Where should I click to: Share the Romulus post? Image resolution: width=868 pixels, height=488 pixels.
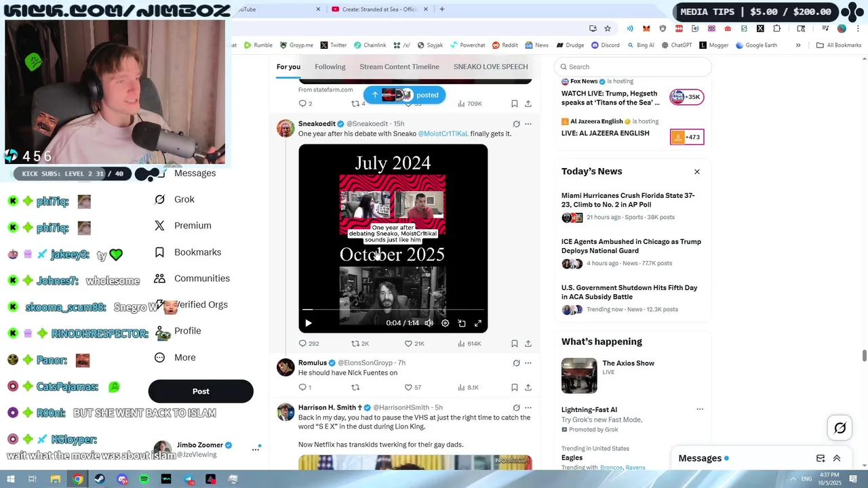[x=528, y=388]
